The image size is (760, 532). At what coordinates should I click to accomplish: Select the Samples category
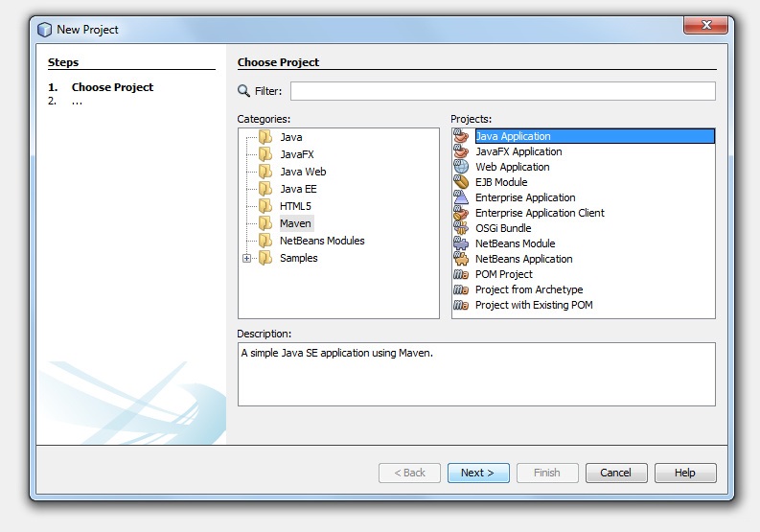coord(299,258)
